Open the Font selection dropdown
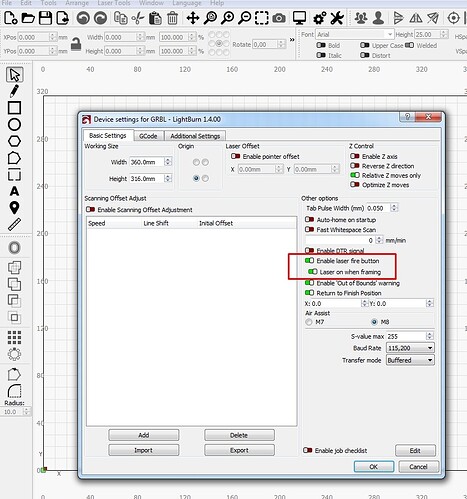 click(355, 34)
